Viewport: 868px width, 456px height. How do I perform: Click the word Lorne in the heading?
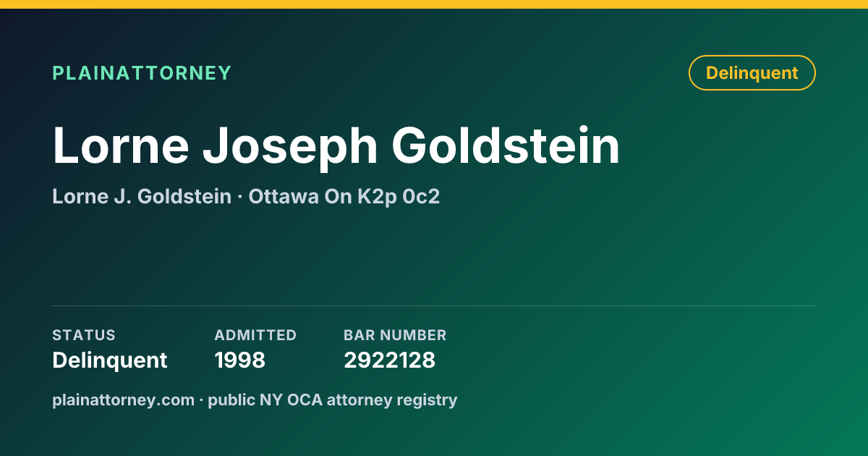[121, 147]
